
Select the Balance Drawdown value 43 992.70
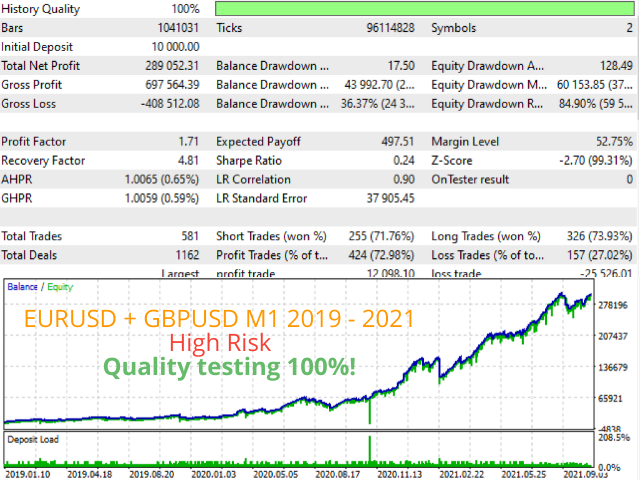coord(369,85)
